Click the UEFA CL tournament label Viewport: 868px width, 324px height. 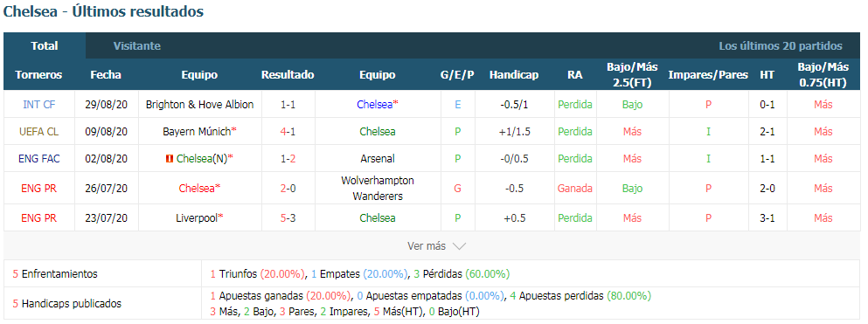(x=38, y=132)
